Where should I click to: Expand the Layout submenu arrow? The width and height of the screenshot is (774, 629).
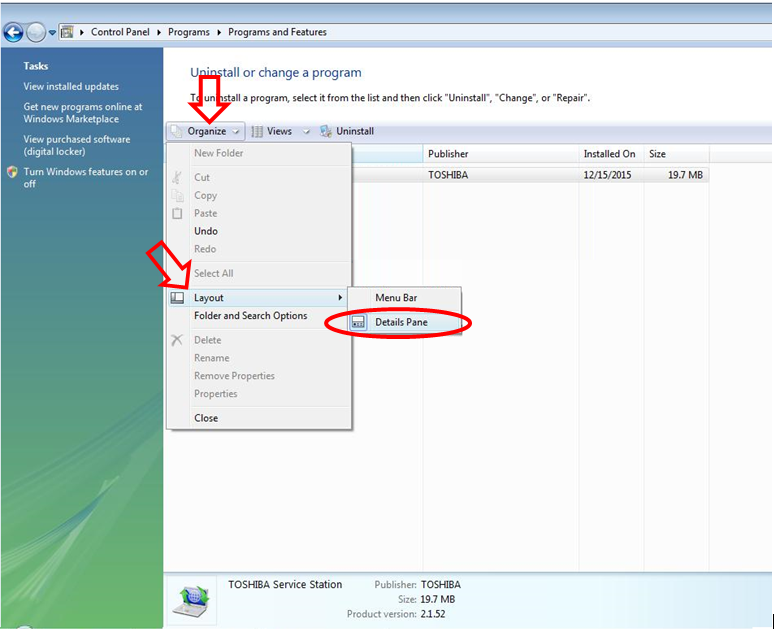pos(340,298)
